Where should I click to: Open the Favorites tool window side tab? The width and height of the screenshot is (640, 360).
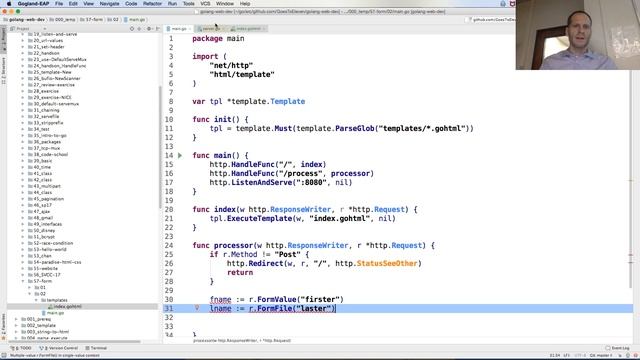point(4,327)
